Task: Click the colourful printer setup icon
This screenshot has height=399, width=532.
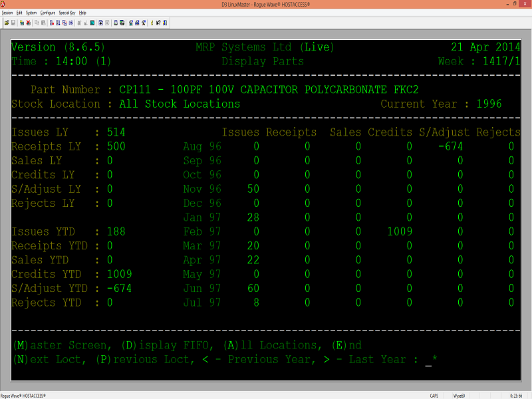Action: coord(137,23)
